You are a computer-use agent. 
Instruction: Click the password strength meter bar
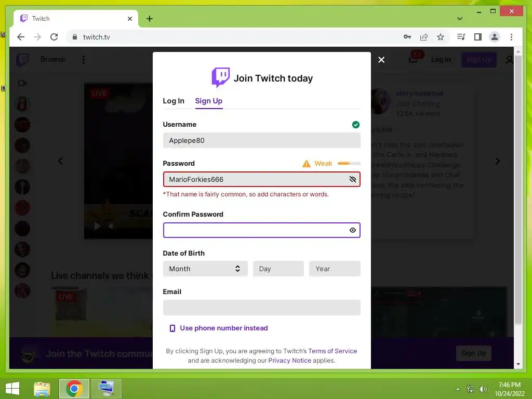pyautogui.click(x=349, y=164)
